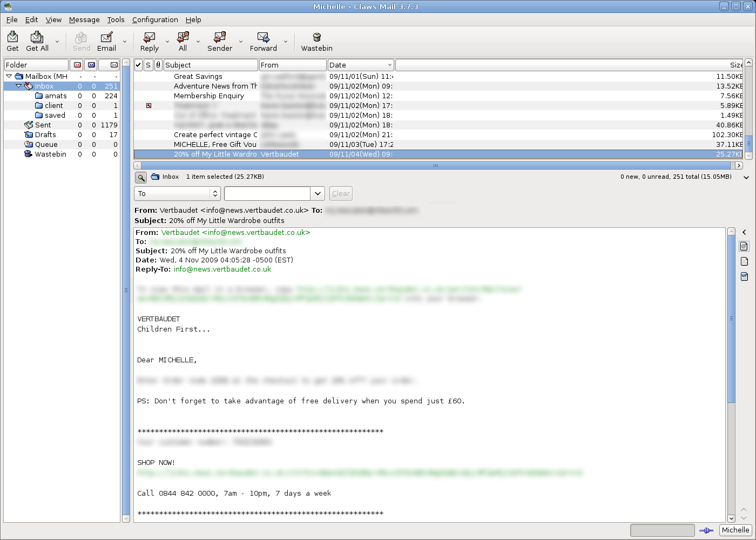Sort messages by Date column header

point(361,65)
